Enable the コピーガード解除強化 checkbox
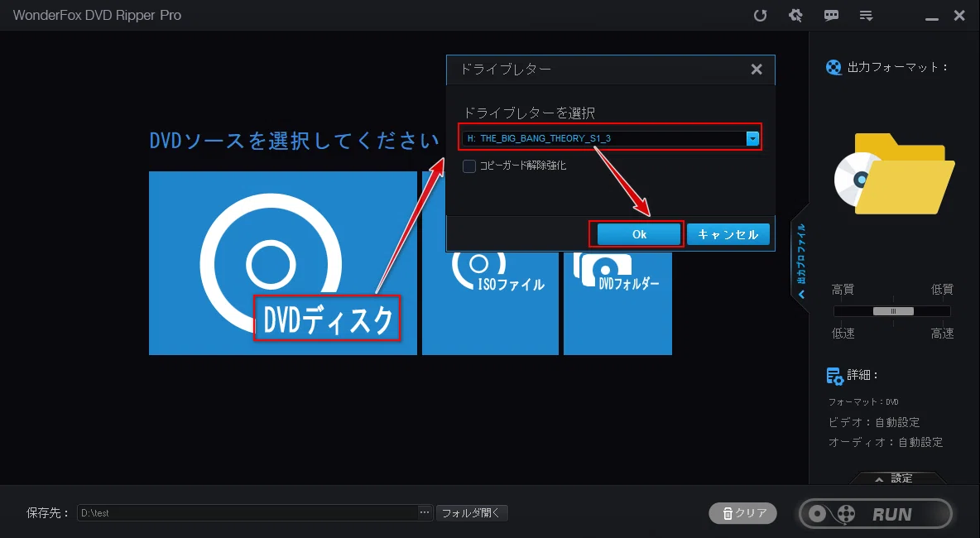Image resolution: width=980 pixels, height=538 pixels. click(x=469, y=166)
